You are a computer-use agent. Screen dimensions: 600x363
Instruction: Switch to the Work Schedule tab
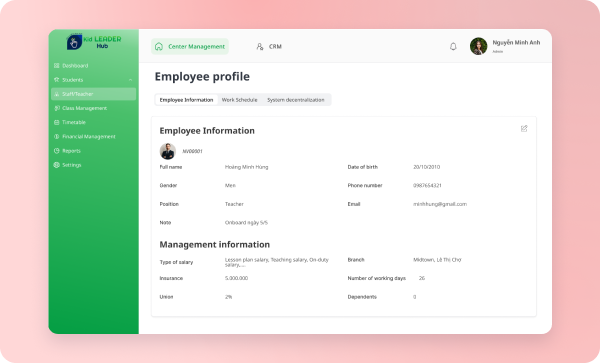(240, 100)
